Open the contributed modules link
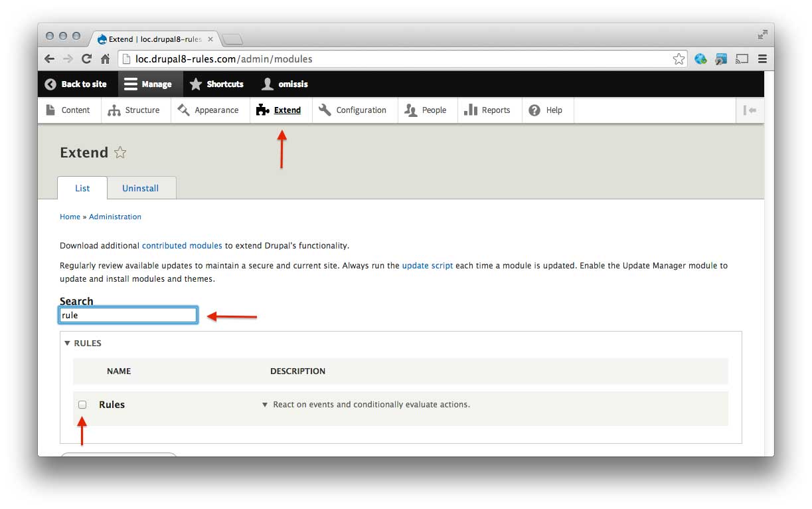This screenshot has width=812, height=509. 182,246
